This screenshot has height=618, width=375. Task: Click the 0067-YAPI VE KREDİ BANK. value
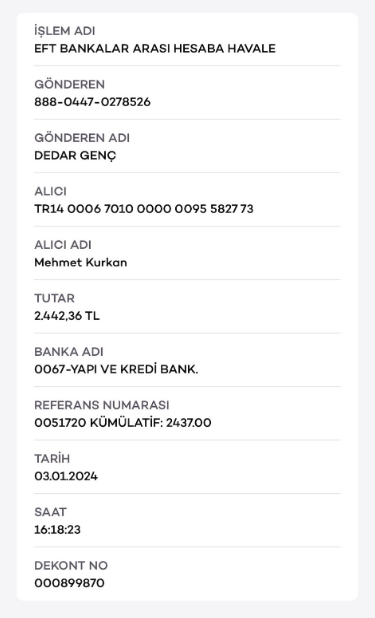point(116,369)
